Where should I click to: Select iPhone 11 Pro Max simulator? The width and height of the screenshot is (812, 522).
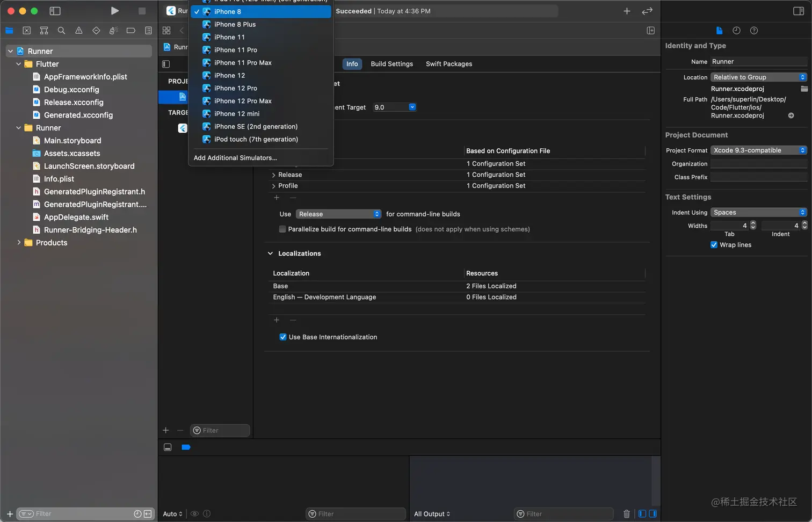tap(261, 63)
